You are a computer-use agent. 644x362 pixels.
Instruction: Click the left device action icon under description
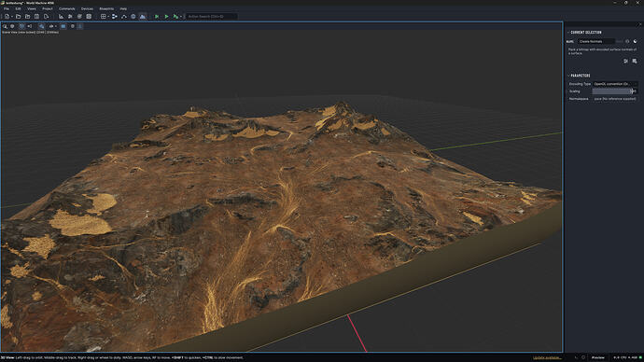626,62
